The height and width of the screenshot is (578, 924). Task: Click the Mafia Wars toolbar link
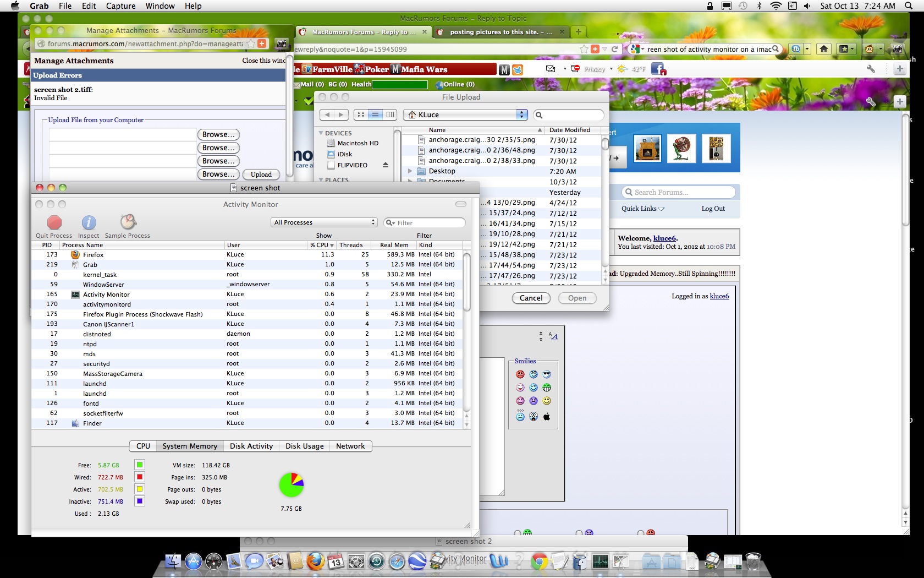419,69
